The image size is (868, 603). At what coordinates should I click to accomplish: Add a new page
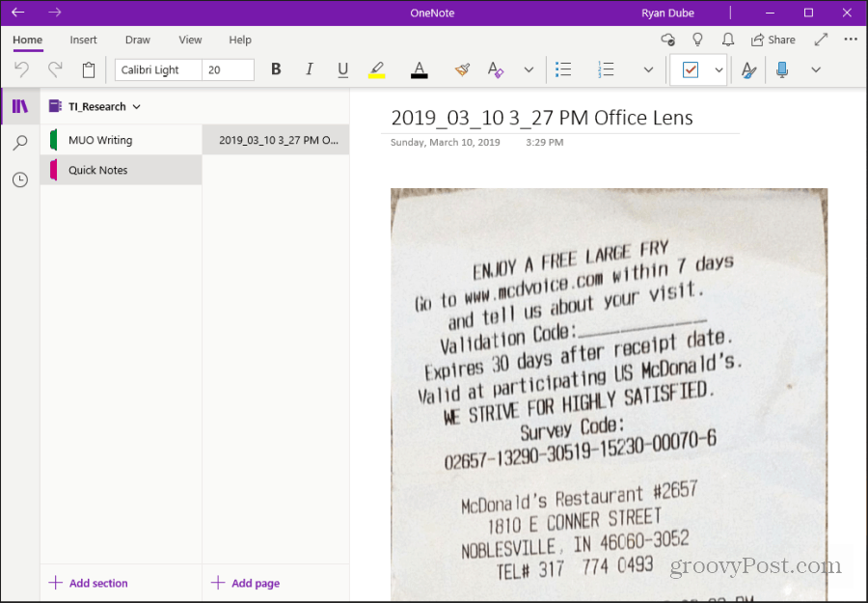246,583
